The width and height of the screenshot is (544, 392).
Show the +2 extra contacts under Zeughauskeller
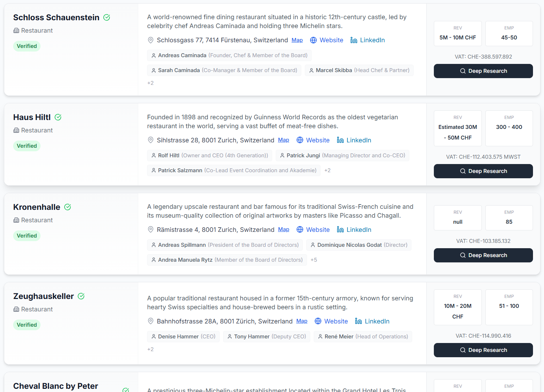150,349
